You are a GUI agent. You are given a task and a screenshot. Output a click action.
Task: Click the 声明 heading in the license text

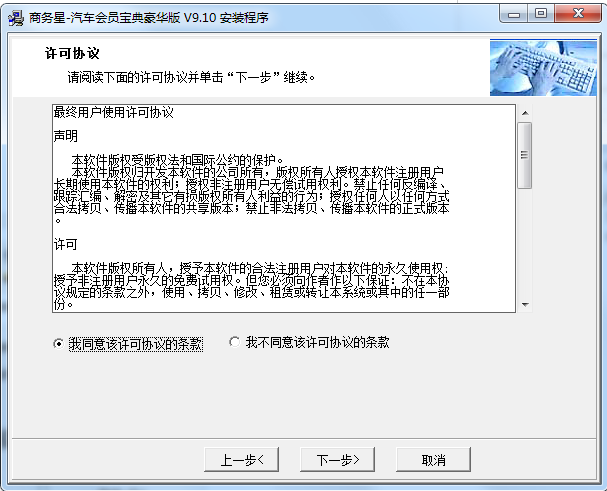tap(66, 136)
